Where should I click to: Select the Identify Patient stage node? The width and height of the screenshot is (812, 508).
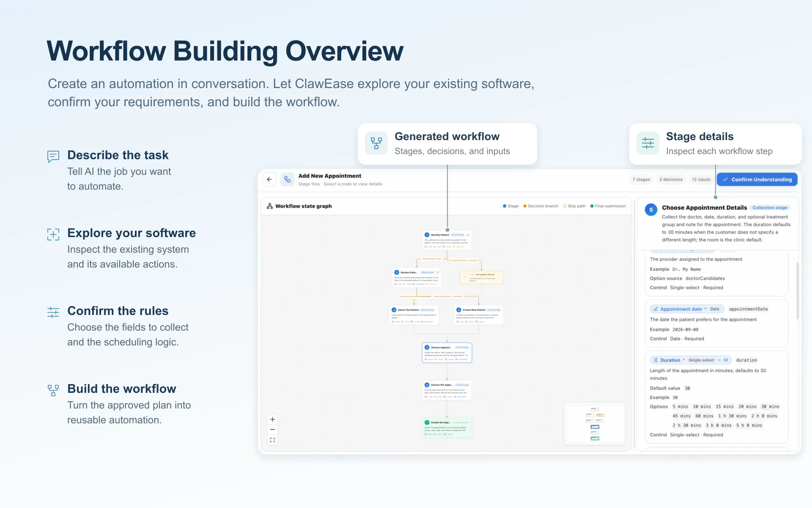(x=447, y=240)
